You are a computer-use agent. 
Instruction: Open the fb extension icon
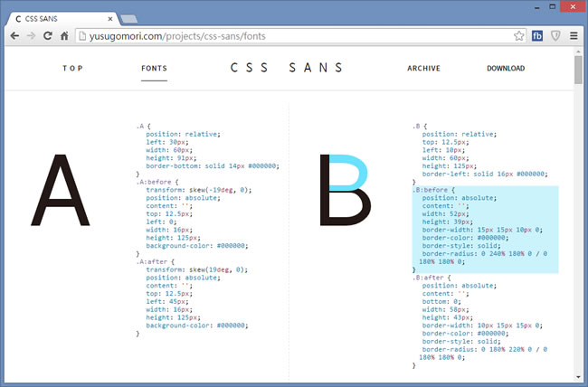(536, 36)
